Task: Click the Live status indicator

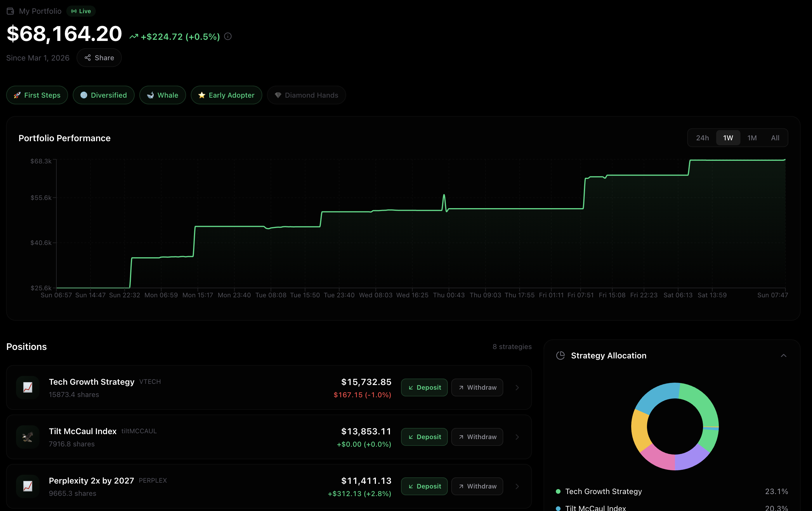Action: (81, 11)
